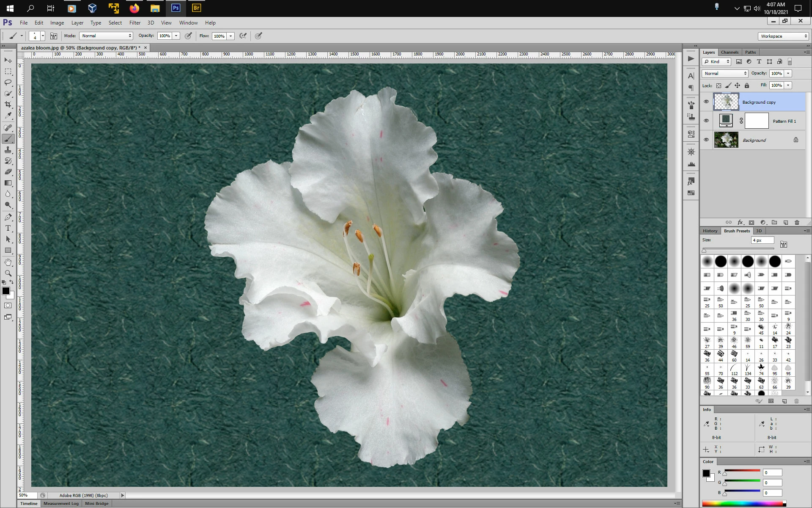This screenshot has width=812, height=508.
Task: Hide the Background copy layer
Action: pos(706,102)
